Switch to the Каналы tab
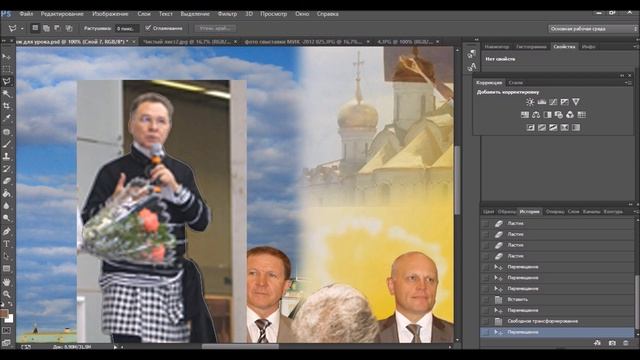The height and width of the screenshot is (360, 640). pos(591,211)
